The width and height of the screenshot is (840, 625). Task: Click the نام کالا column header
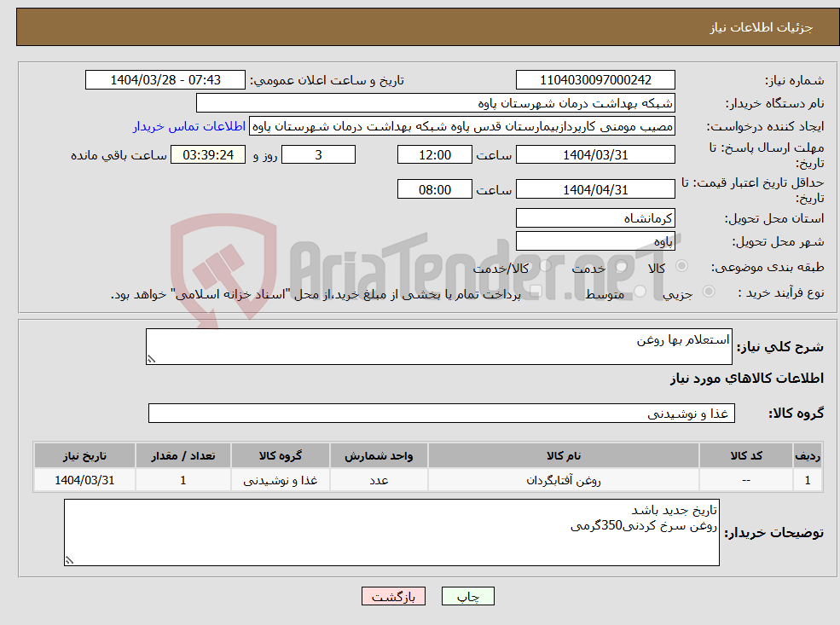563,456
